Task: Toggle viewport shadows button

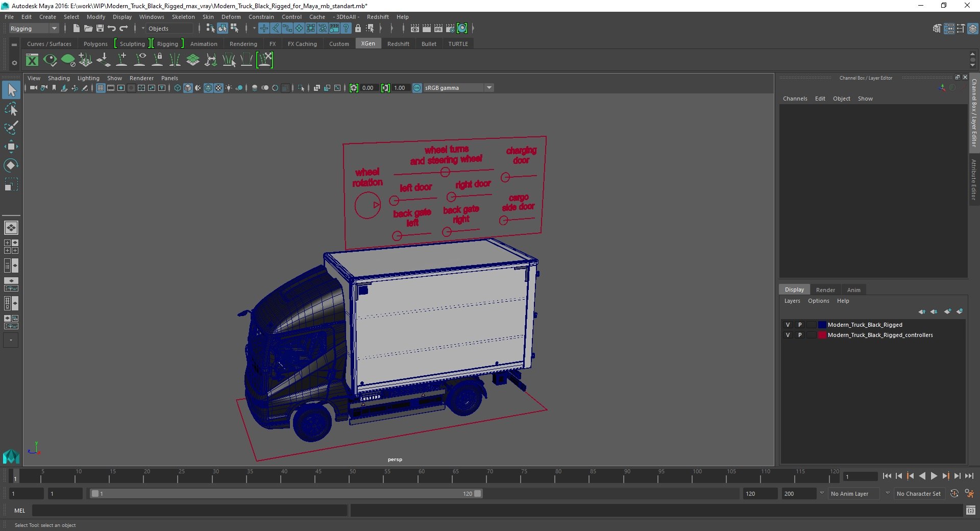Action: click(239, 88)
